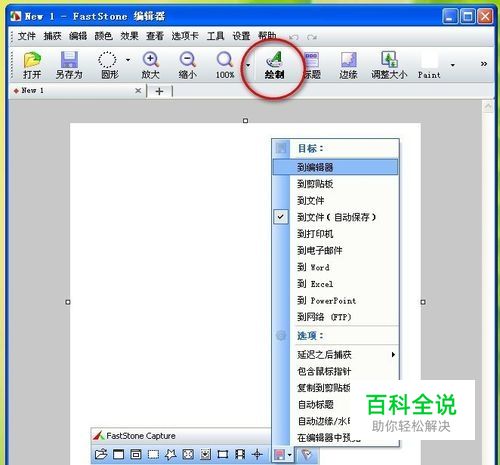Click the 放大 zoom in magnifier
The width and height of the screenshot is (500, 465).
click(x=150, y=65)
